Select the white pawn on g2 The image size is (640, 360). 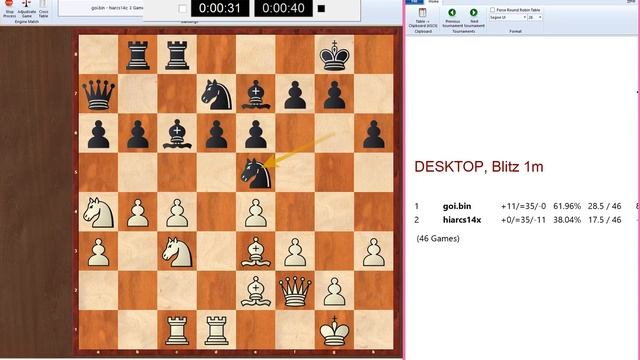tap(335, 291)
